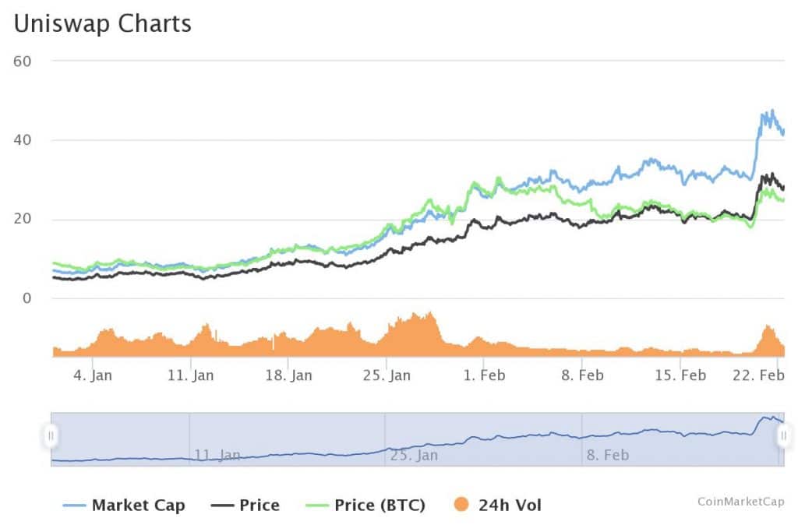Click the 15. Feb x-axis date label
Image resolution: width=798 pixels, height=532 pixels.
pyautogui.click(x=680, y=375)
